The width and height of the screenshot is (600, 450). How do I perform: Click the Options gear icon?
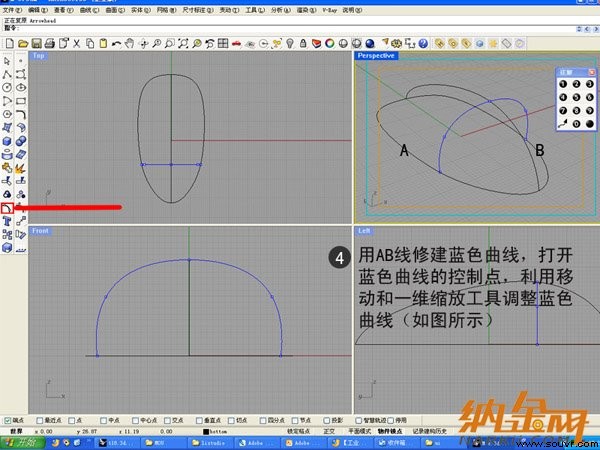pos(396,44)
